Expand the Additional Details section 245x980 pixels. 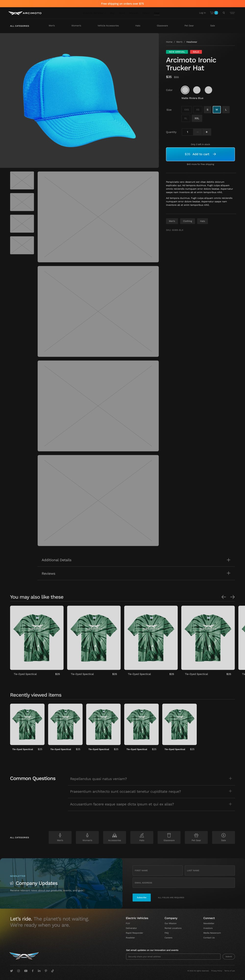tap(136, 560)
